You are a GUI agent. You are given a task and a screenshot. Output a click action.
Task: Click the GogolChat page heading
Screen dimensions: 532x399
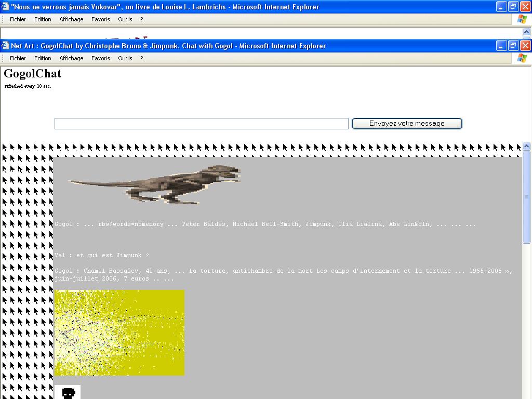(33, 74)
